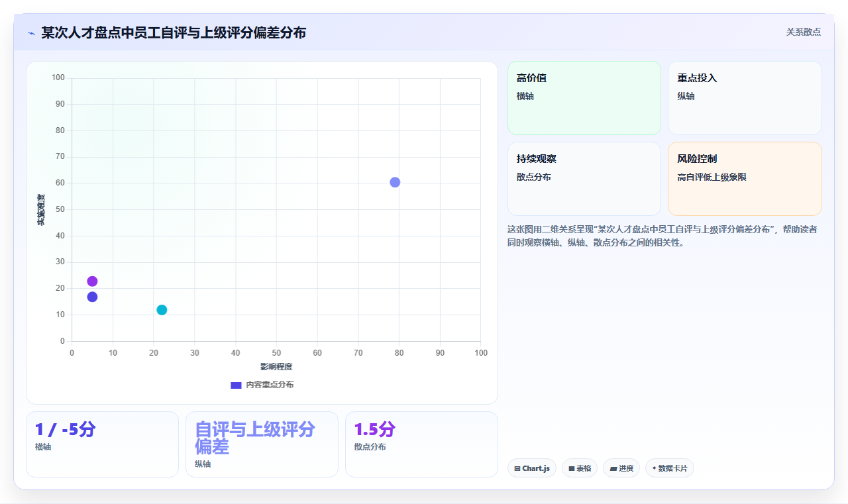Click the Chart.js tag chip

tap(532, 468)
